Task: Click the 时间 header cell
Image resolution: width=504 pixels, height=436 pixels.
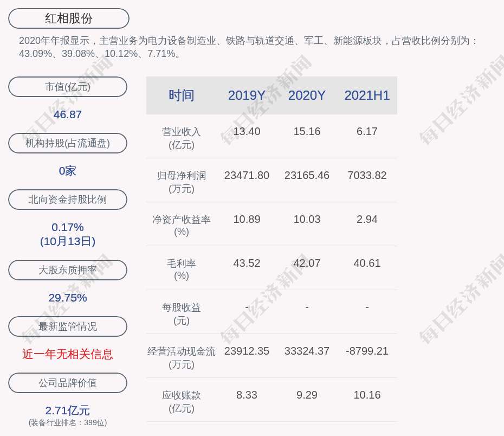Action: pos(181,95)
